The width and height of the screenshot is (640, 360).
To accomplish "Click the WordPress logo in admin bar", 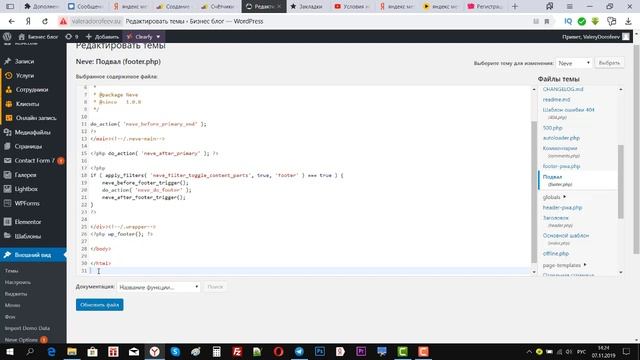I will 7,37.
